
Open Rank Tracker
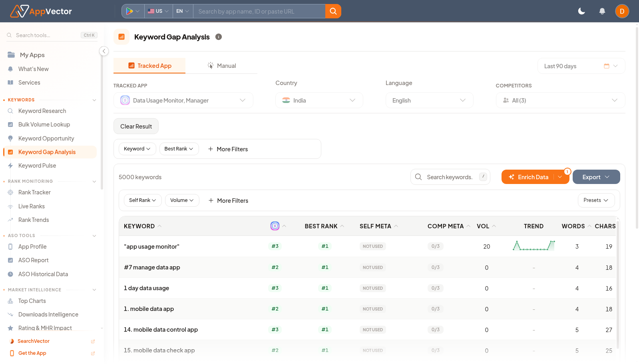[34, 192]
